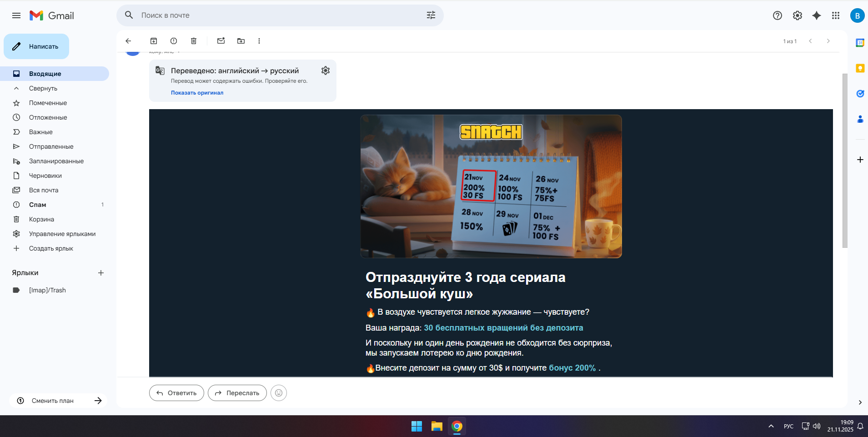868x437 pixels.
Task: Click the Показать оригинал link
Action: [x=197, y=93]
